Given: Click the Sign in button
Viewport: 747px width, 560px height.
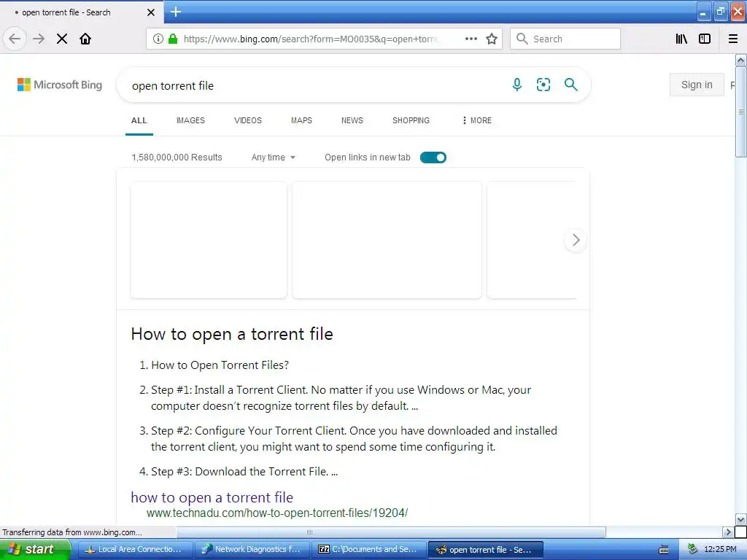Looking at the screenshot, I should [x=697, y=85].
